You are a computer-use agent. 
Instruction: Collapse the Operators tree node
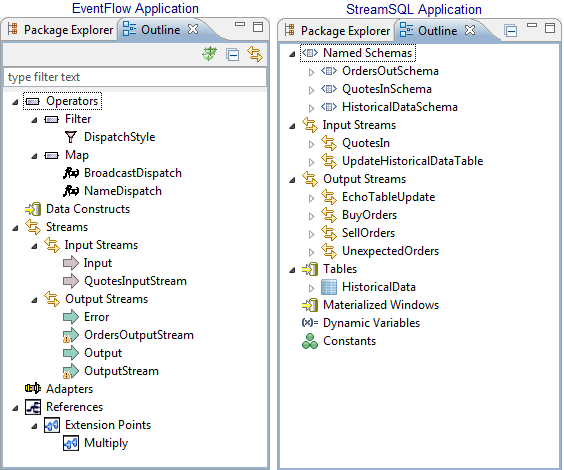point(15,102)
